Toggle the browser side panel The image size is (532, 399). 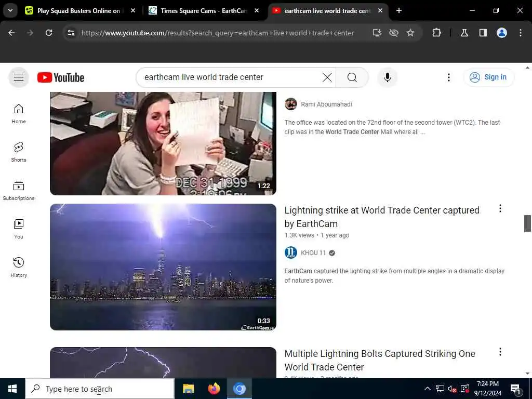[x=483, y=33]
